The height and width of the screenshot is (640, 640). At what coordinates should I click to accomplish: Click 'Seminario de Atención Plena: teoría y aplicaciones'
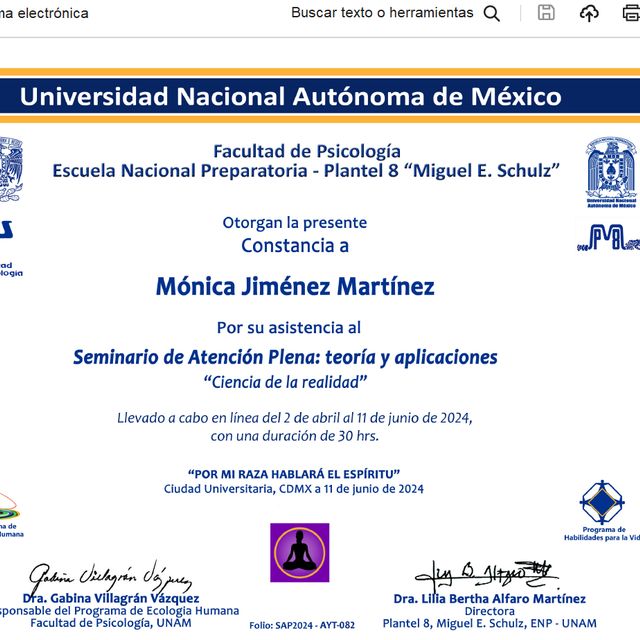[x=285, y=357]
